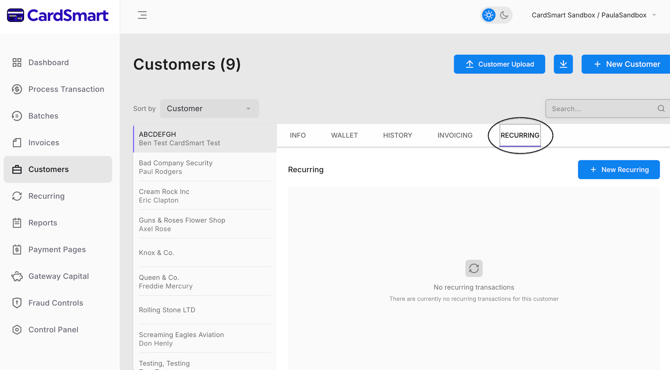This screenshot has height=370, width=670.
Task: Select customer Bad Company Security
Action: point(205,167)
